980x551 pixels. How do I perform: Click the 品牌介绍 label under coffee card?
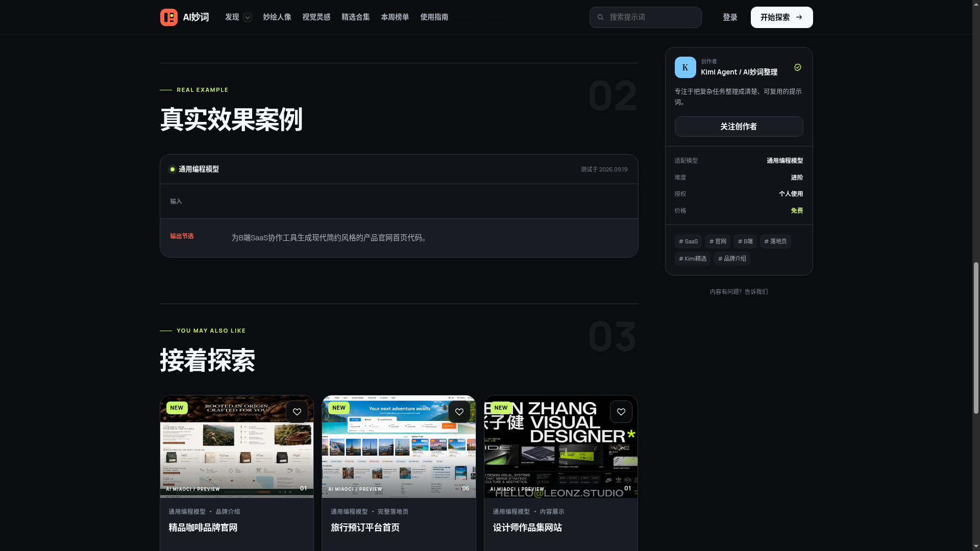point(228,512)
